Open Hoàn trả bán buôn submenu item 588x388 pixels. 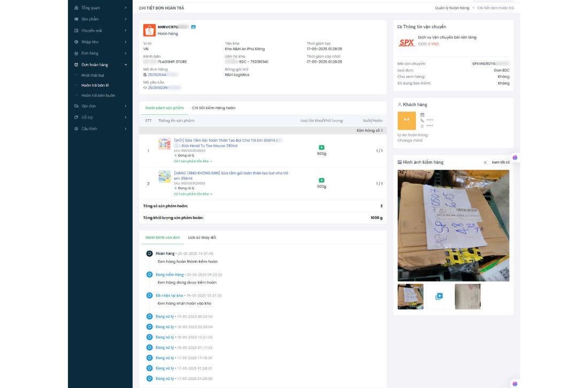(x=98, y=96)
